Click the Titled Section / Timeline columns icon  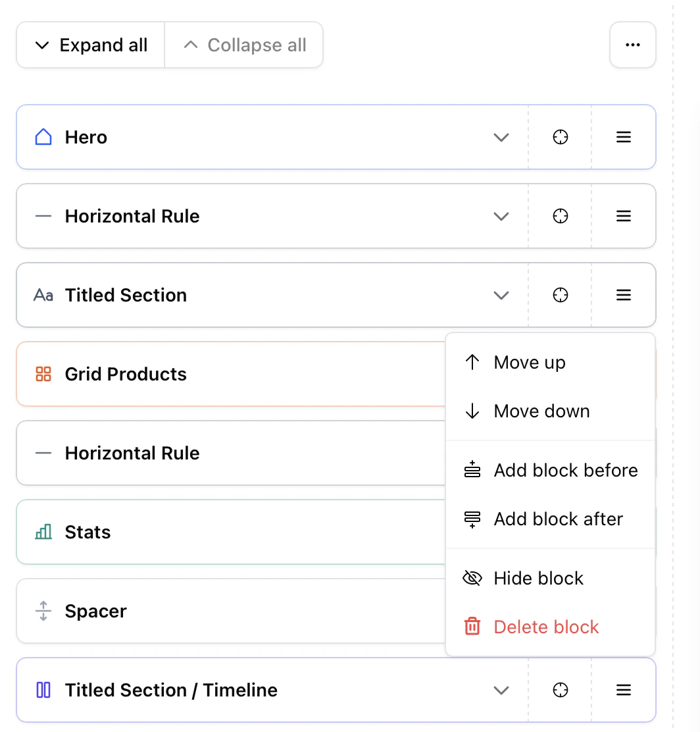tap(43, 690)
